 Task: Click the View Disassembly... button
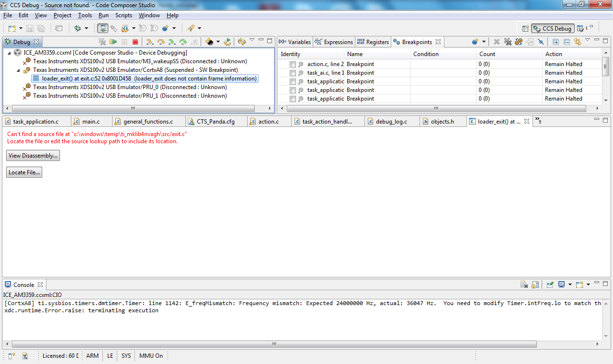click(33, 156)
